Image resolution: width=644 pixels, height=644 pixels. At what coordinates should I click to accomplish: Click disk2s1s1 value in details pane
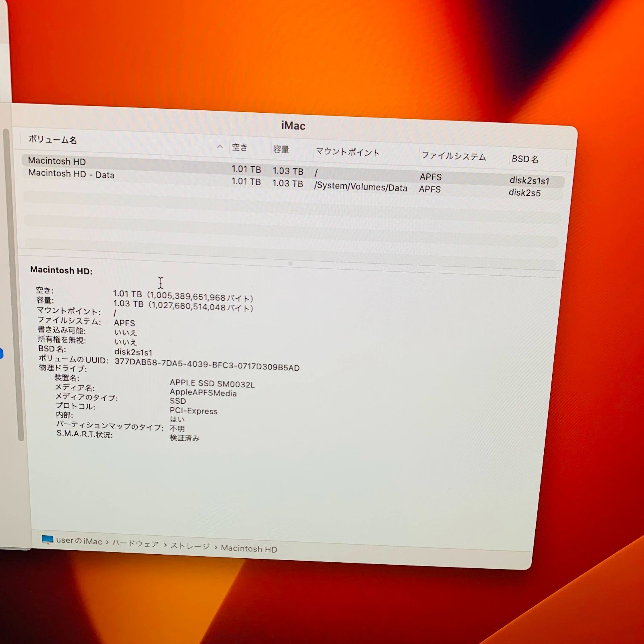[133, 352]
